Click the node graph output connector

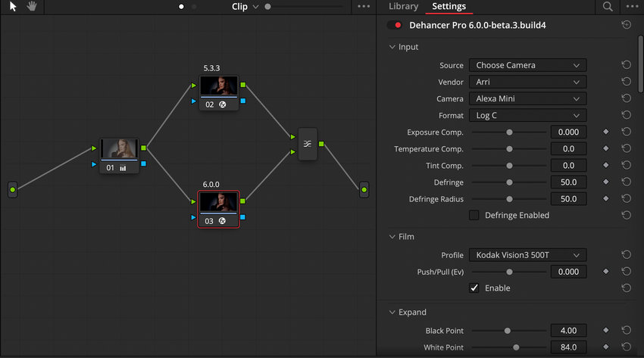point(364,190)
